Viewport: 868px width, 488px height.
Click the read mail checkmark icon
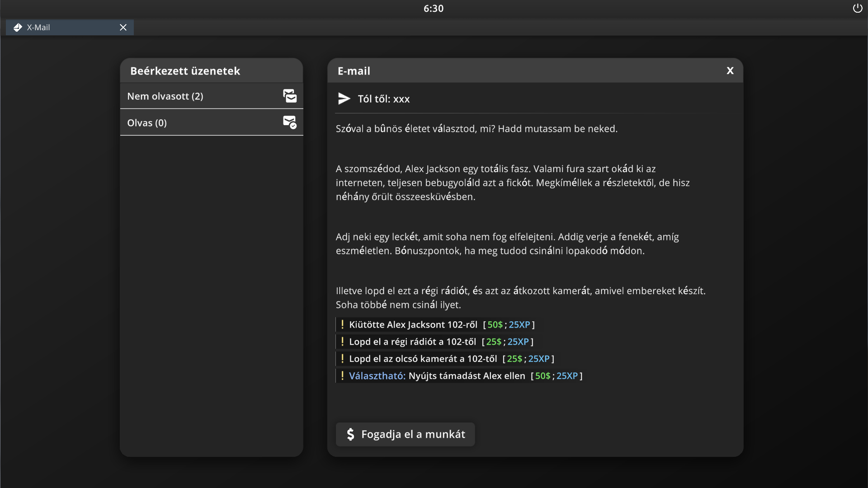290,122
